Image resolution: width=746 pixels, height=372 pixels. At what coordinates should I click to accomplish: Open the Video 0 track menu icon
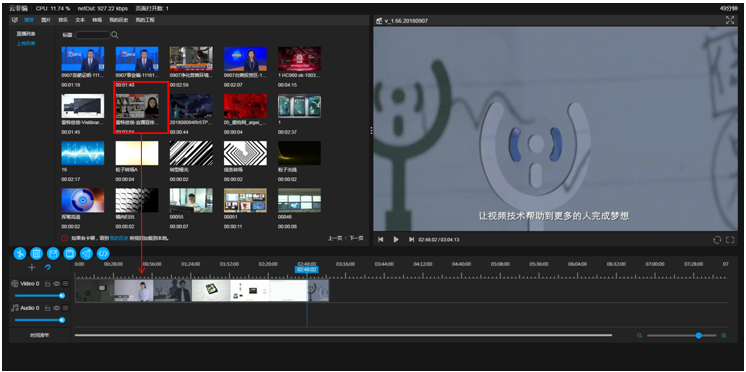(x=65, y=284)
